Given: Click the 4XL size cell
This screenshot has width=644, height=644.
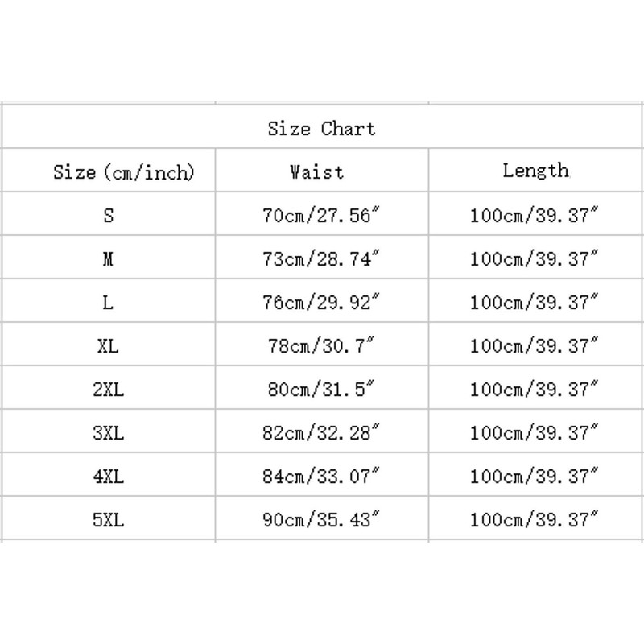Looking at the screenshot, I should point(109,475).
